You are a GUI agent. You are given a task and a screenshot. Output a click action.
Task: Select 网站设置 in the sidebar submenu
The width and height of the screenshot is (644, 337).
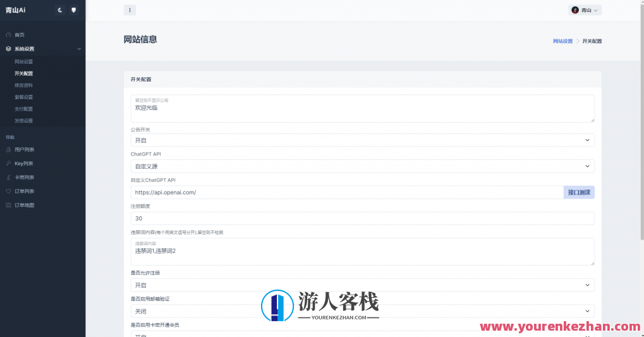(24, 62)
